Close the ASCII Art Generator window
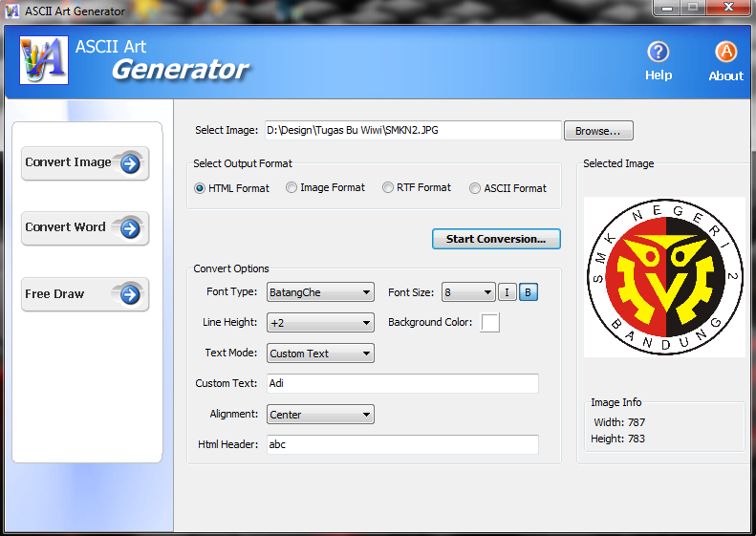The width and height of the screenshot is (756, 536). coord(728,8)
